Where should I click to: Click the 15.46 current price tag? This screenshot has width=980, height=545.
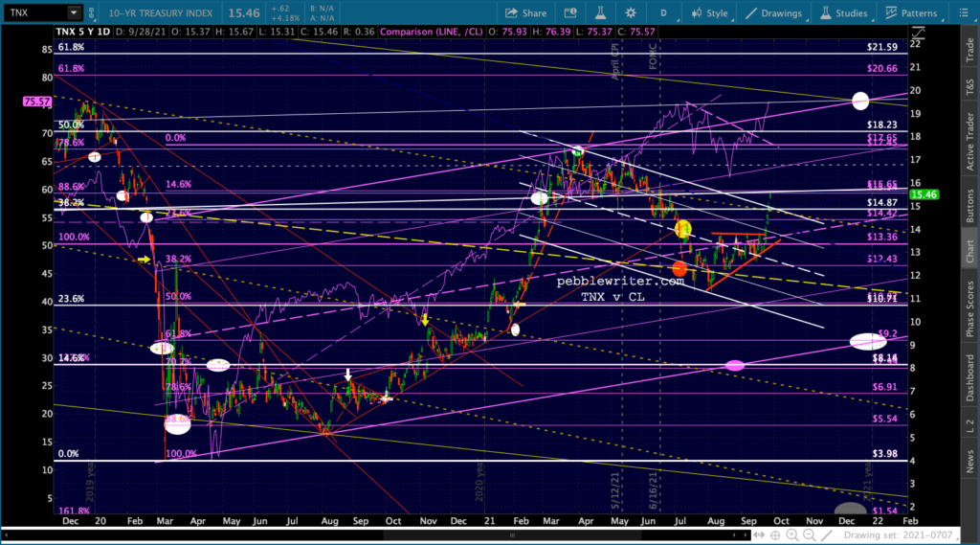(924, 194)
